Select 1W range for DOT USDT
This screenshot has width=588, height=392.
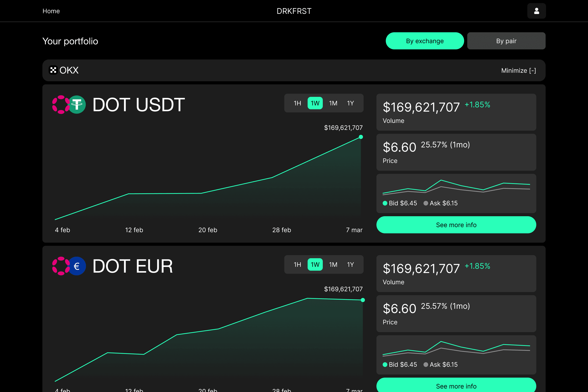click(x=315, y=103)
